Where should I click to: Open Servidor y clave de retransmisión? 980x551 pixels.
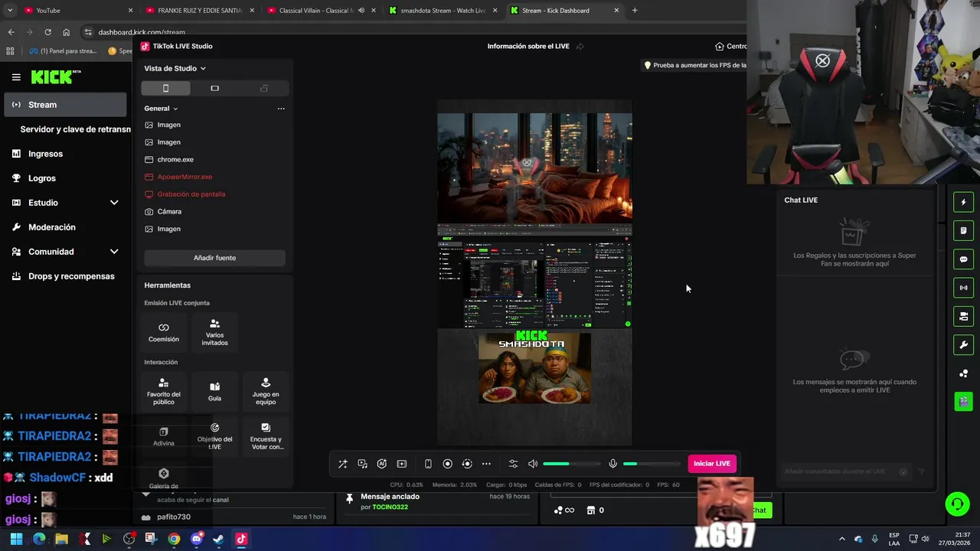tap(76, 129)
